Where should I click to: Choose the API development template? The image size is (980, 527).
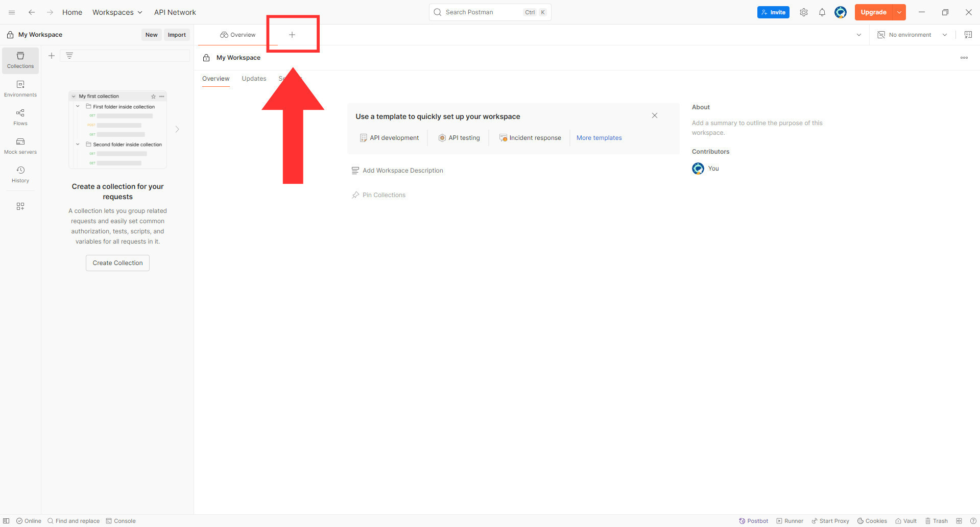[x=389, y=138]
